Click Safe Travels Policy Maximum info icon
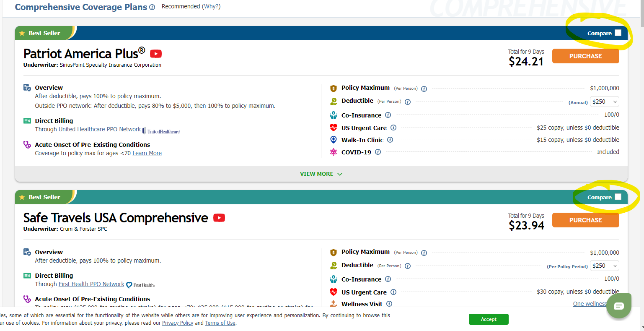 pyautogui.click(x=424, y=253)
